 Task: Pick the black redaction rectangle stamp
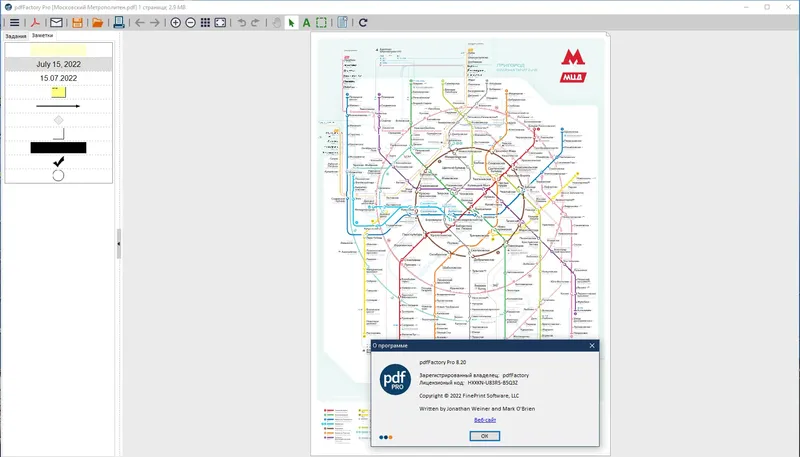coord(58,148)
